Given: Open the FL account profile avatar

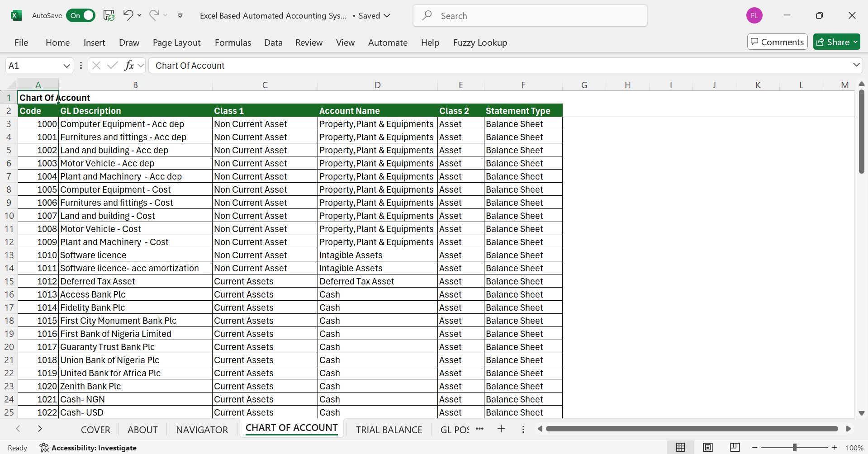Looking at the screenshot, I should pyautogui.click(x=754, y=15).
